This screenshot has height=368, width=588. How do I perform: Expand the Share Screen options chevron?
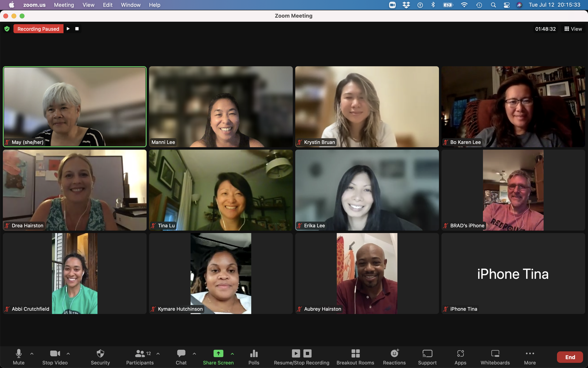click(232, 354)
